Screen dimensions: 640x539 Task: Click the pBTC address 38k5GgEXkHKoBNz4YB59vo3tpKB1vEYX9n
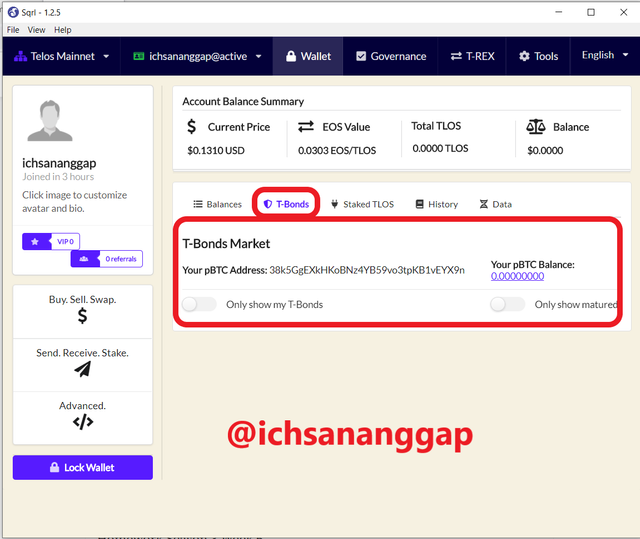coord(367,270)
